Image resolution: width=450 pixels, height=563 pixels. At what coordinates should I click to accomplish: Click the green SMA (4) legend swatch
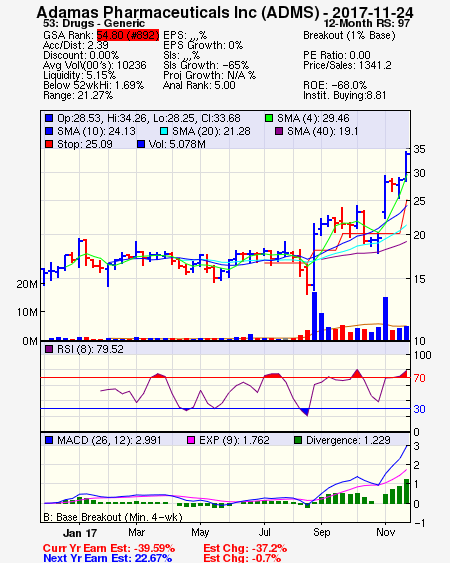coord(269,118)
